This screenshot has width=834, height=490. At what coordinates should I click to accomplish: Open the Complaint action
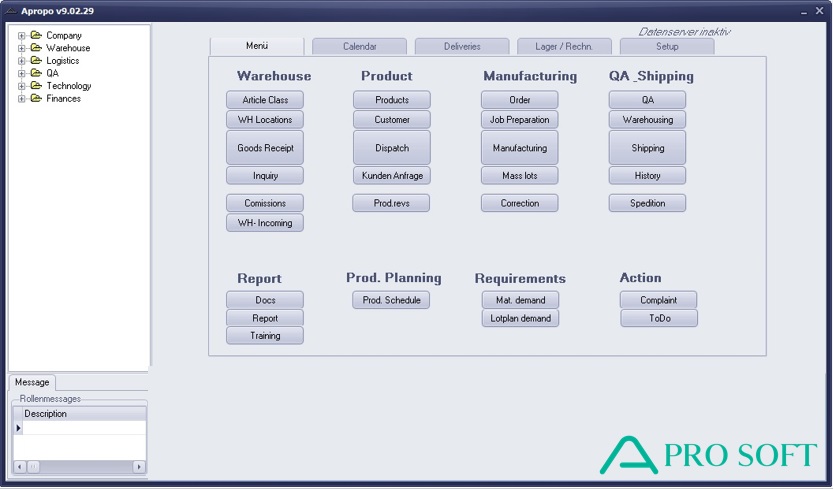tap(658, 300)
